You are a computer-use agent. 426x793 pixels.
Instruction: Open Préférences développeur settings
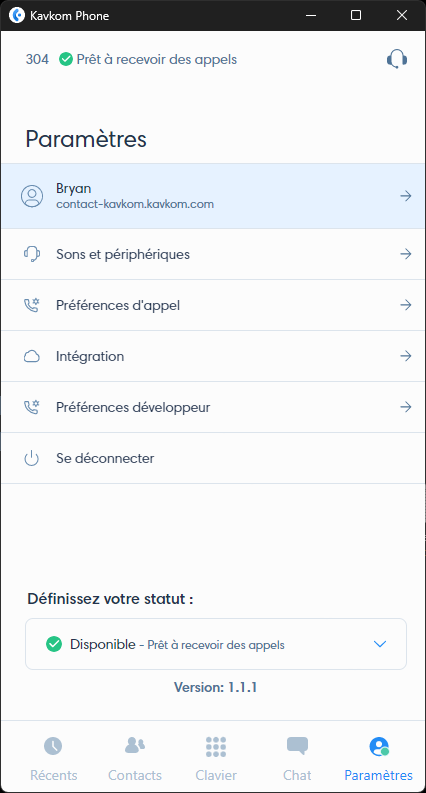(213, 407)
